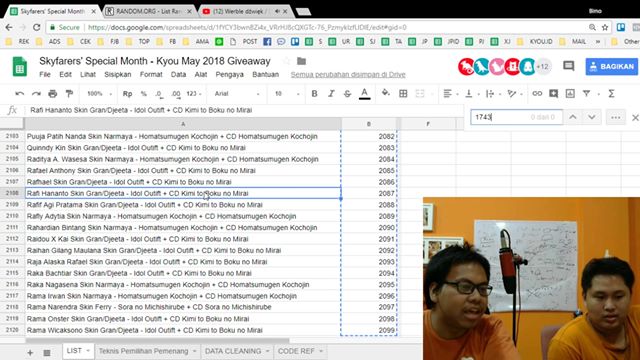The width and height of the screenshot is (640, 360).
Task: Toggle bold formatting in toolbar
Action: [x=314, y=94]
